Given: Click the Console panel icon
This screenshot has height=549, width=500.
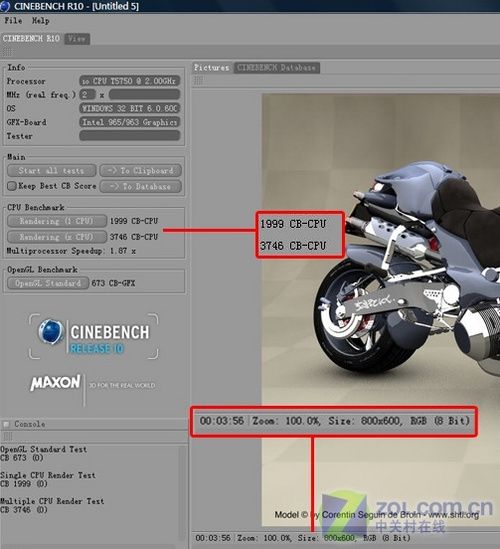Looking at the screenshot, I should point(6,424).
